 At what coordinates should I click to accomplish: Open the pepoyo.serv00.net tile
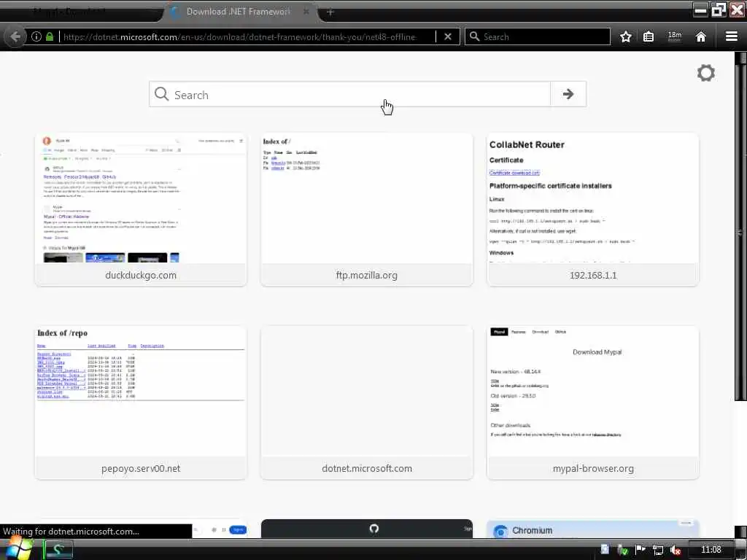click(141, 402)
